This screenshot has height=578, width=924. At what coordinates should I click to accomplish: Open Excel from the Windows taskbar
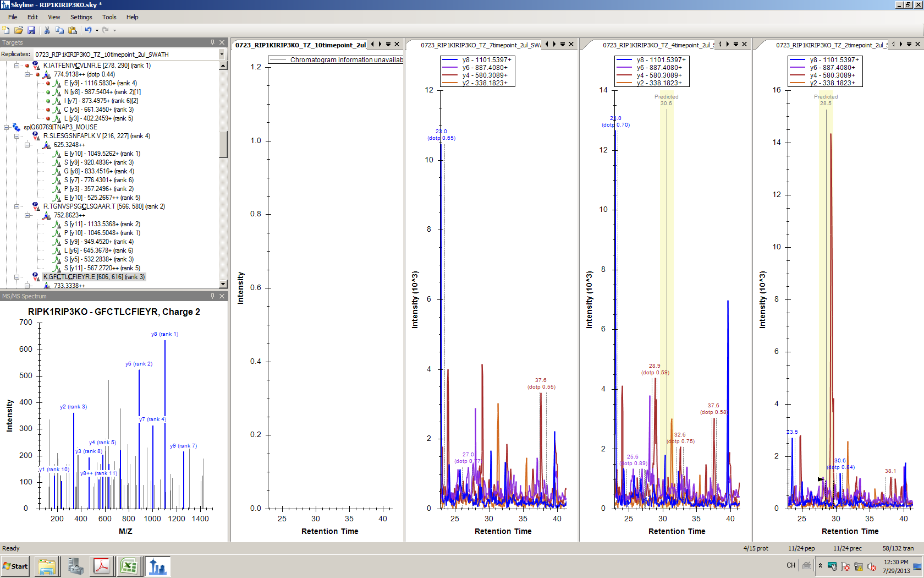(x=129, y=566)
